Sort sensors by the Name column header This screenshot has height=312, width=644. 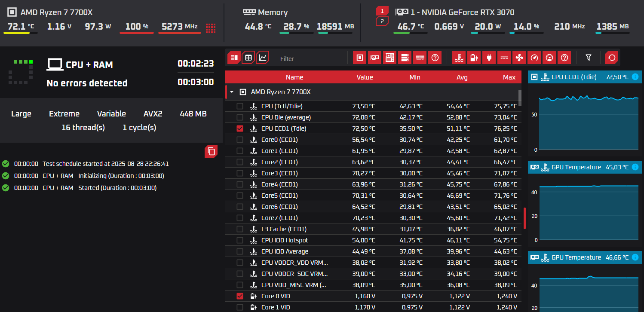coord(294,77)
